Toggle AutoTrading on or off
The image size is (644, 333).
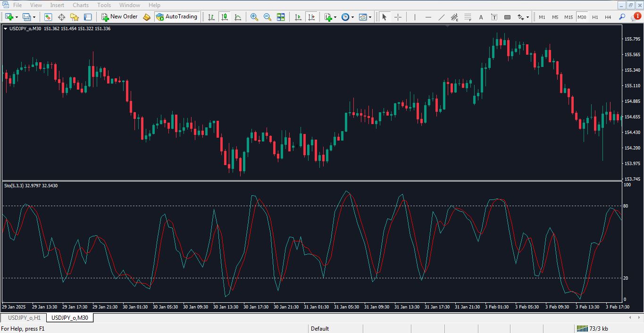176,17
